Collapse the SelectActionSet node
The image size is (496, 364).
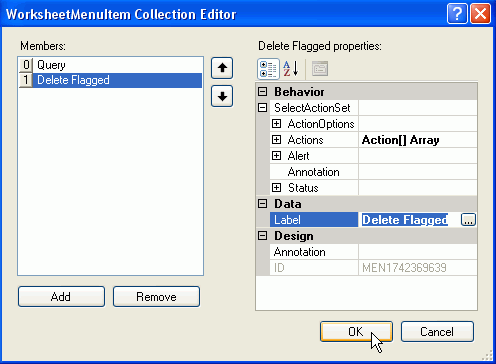pos(263,108)
